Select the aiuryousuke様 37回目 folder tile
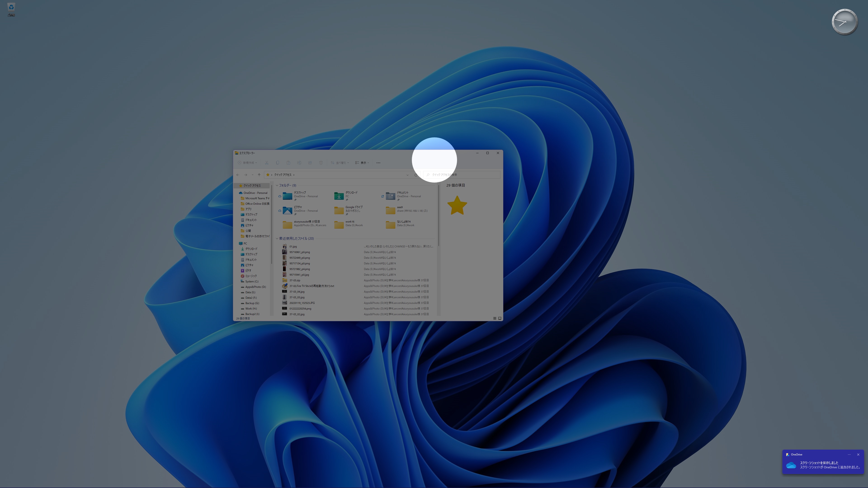Image resolution: width=868 pixels, height=488 pixels. click(304, 225)
